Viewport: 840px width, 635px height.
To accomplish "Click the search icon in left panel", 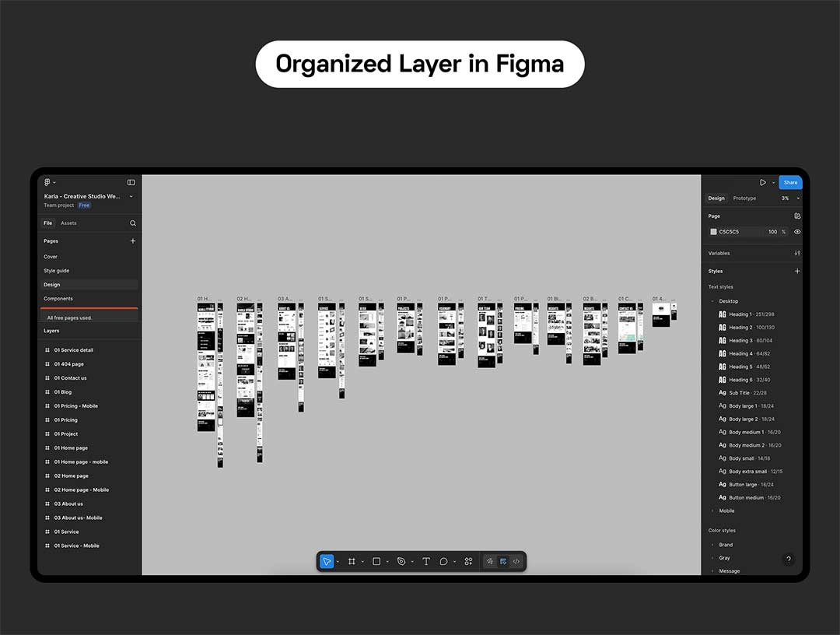I will pyautogui.click(x=133, y=223).
